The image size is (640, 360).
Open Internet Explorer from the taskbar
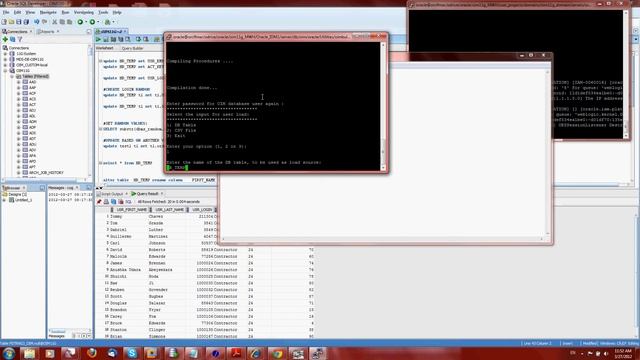tap(256, 353)
